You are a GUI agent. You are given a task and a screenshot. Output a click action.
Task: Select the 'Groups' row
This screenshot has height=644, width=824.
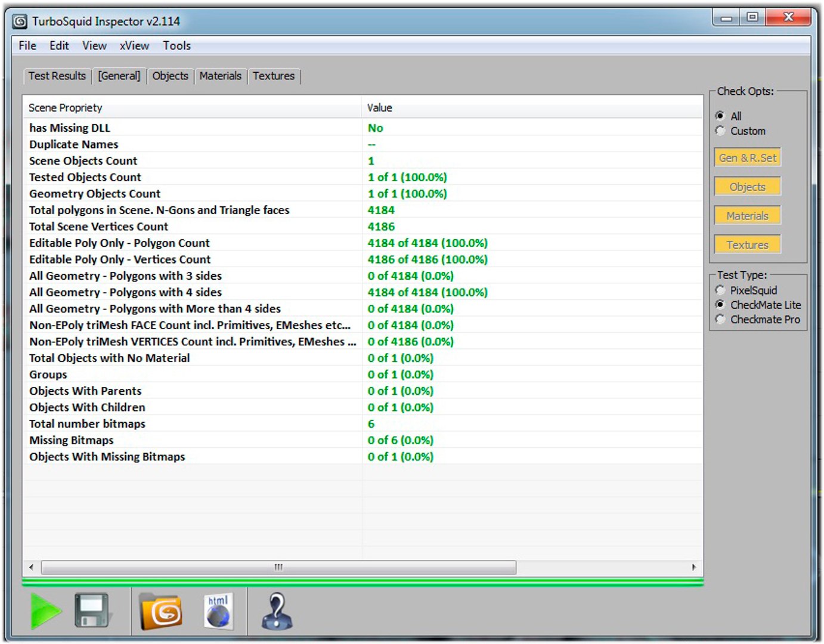363,374
